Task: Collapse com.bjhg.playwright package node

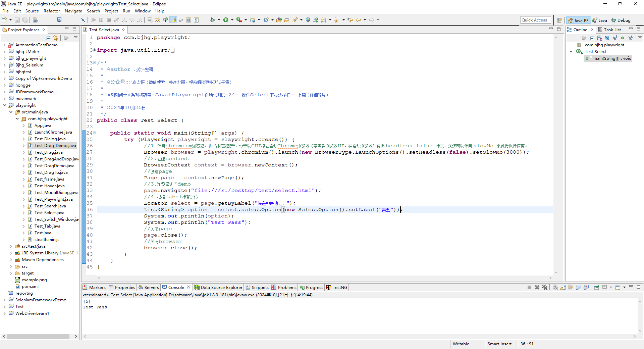Action: tap(17, 119)
